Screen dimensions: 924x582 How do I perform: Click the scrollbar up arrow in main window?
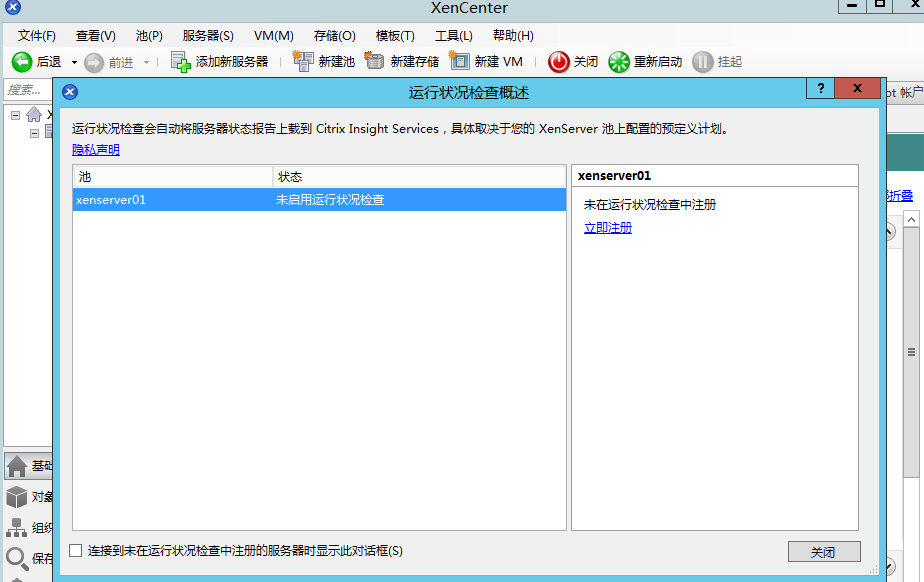[911, 220]
